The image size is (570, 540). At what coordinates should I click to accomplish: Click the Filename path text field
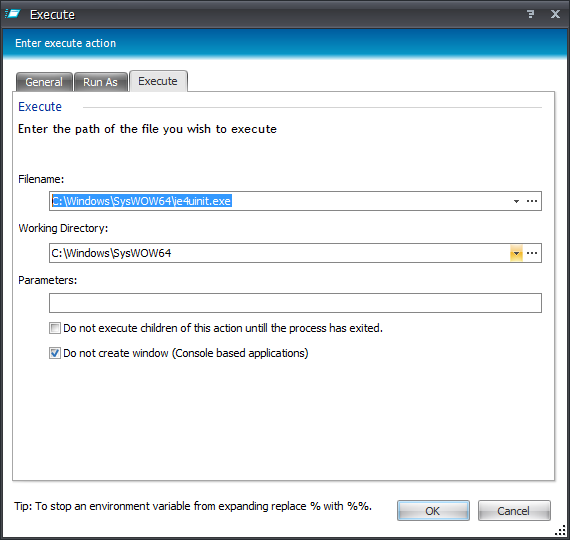(x=280, y=201)
